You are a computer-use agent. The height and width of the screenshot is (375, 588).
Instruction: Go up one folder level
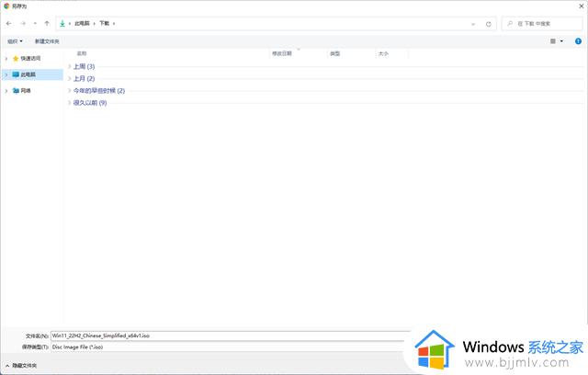tap(47, 23)
